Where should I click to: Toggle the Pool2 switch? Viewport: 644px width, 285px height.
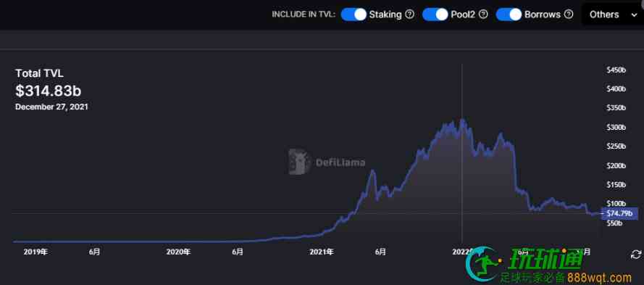coord(435,15)
